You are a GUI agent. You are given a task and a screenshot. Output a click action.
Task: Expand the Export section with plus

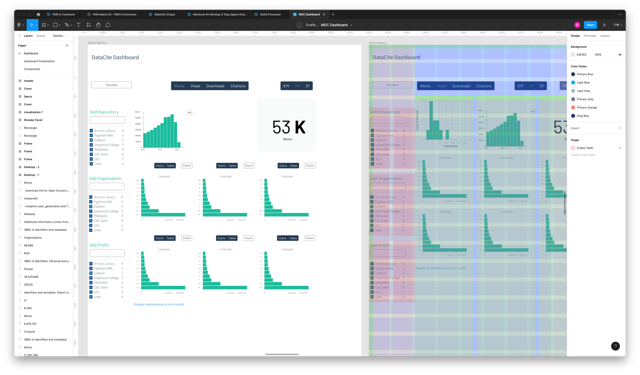coord(620,128)
